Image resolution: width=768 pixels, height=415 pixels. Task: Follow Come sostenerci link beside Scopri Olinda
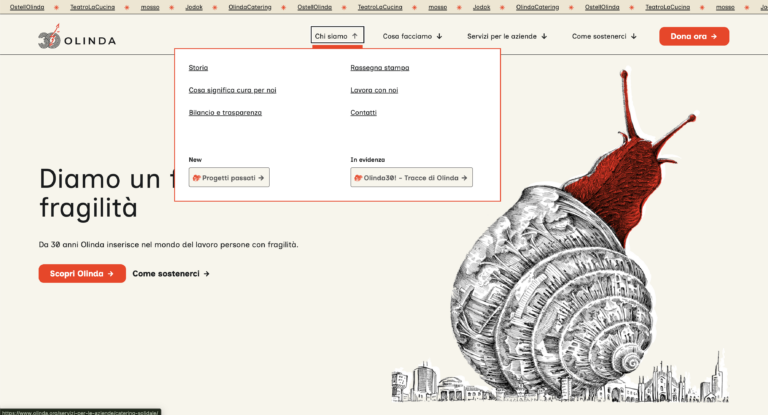pyautogui.click(x=171, y=273)
